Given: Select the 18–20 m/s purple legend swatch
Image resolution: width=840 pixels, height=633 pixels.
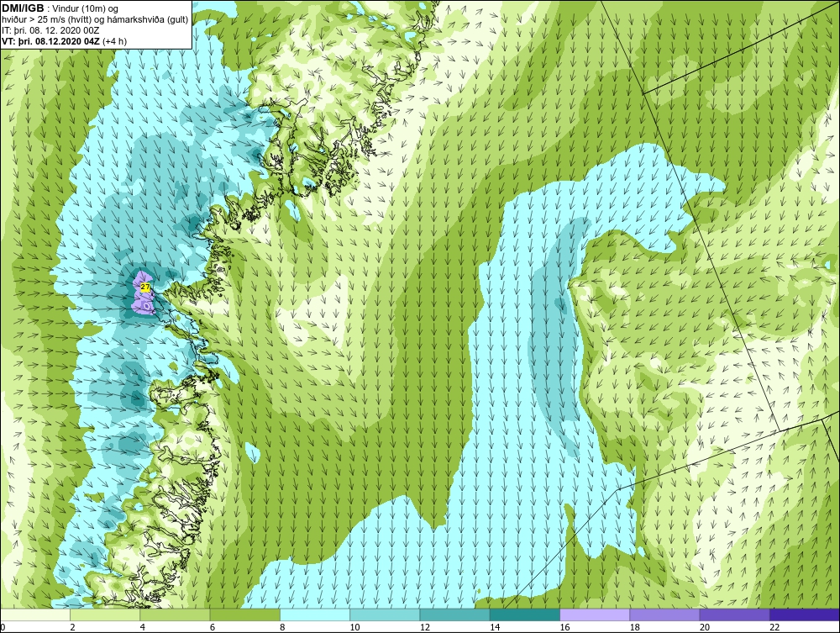Looking at the screenshot, I should coord(664,615).
